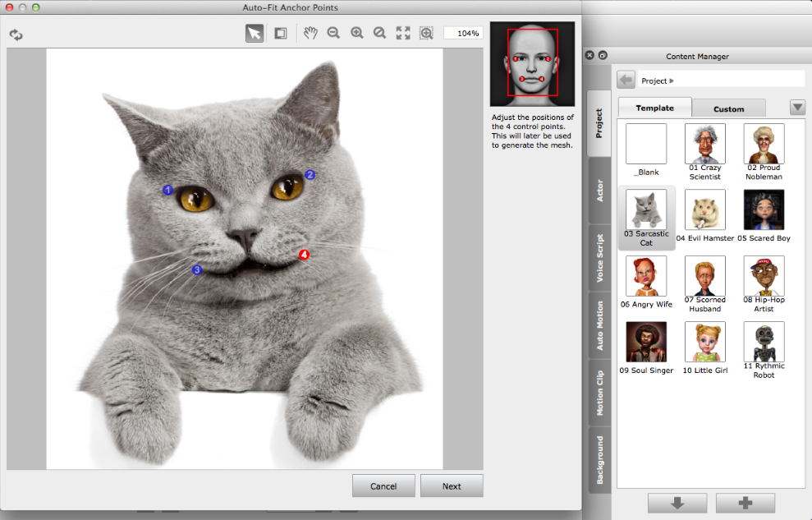Click the Next button
This screenshot has width=812, height=520.
[452, 485]
